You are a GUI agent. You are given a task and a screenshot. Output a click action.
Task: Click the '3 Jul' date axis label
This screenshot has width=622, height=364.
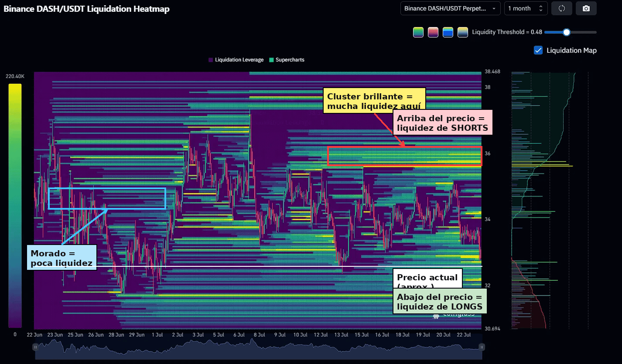click(198, 335)
